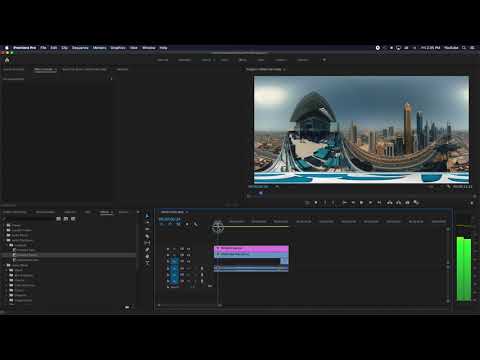Click the Export Frame camera icon
The image size is (480, 360).
pyautogui.click(x=407, y=202)
